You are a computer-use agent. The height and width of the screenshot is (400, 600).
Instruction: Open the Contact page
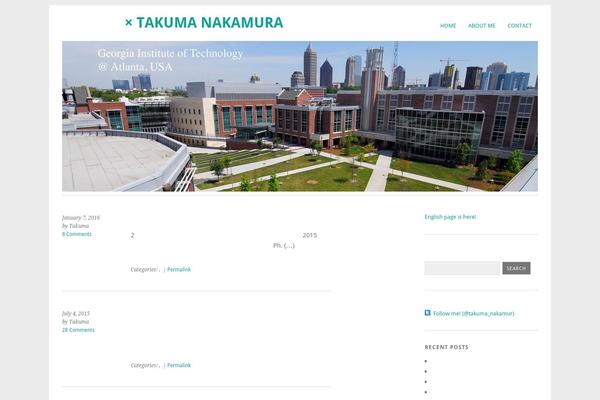pyautogui.click(x=519, y=26)
